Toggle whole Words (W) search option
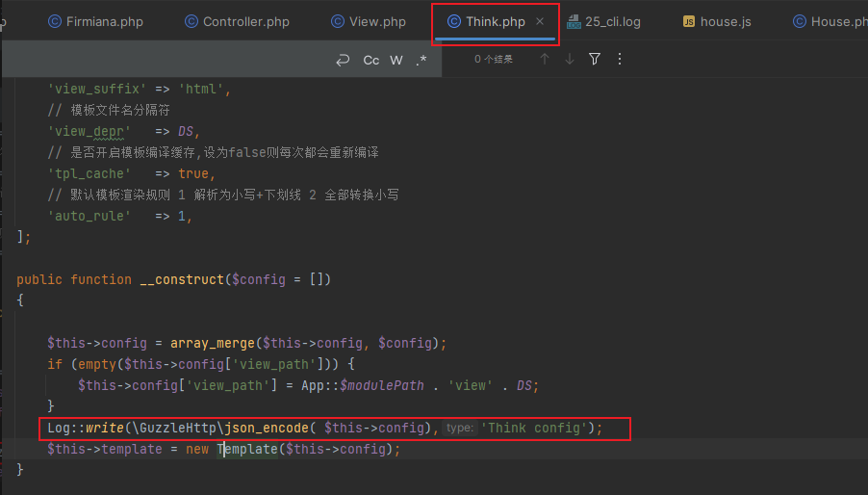The width and height of the screenshot is (868, 495). [396, 60]
